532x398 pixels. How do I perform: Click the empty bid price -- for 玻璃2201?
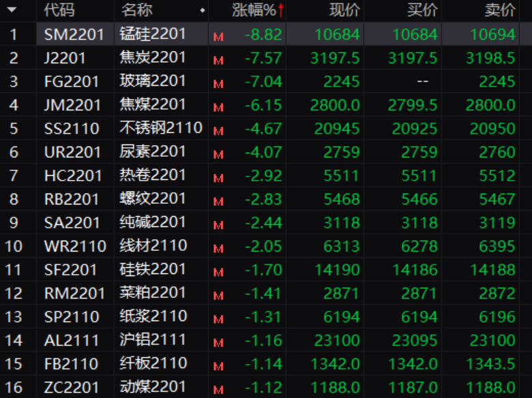click(x=422, y=81)
